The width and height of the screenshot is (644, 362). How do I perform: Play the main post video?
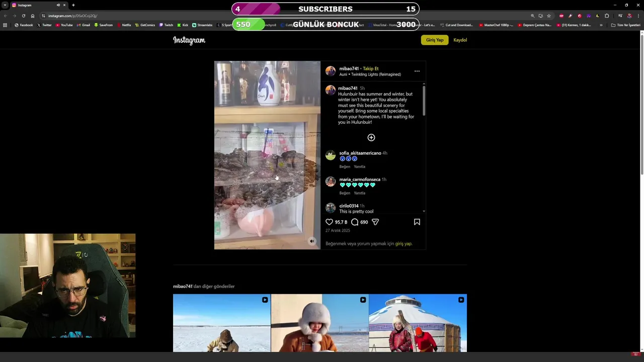(x=267, y=155)
